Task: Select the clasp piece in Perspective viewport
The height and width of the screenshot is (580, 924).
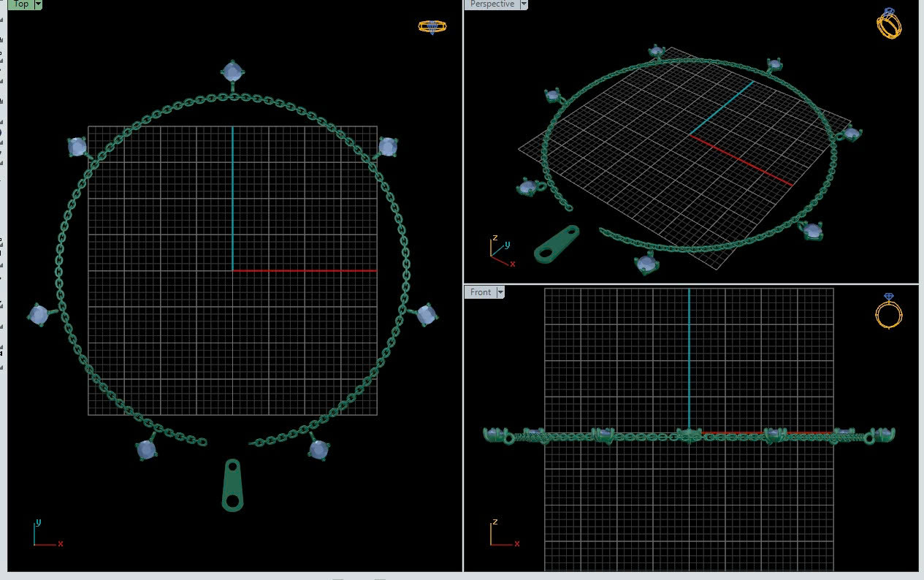Action: coord(557,243)
